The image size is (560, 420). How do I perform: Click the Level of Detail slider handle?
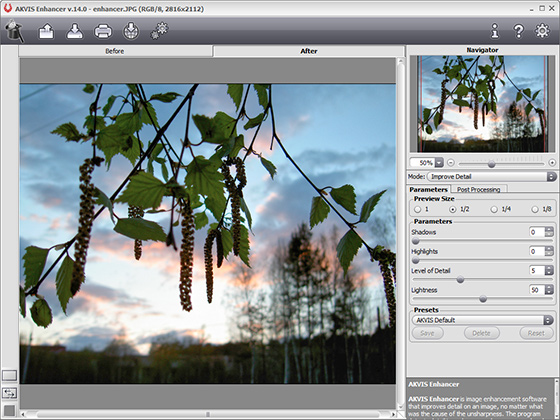coord(460,280)
